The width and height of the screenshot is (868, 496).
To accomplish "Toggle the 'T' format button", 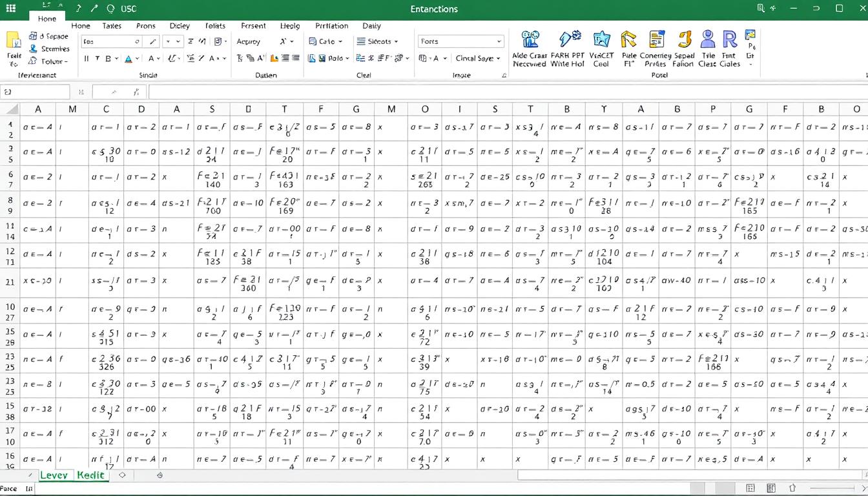I will pos(97,58).
